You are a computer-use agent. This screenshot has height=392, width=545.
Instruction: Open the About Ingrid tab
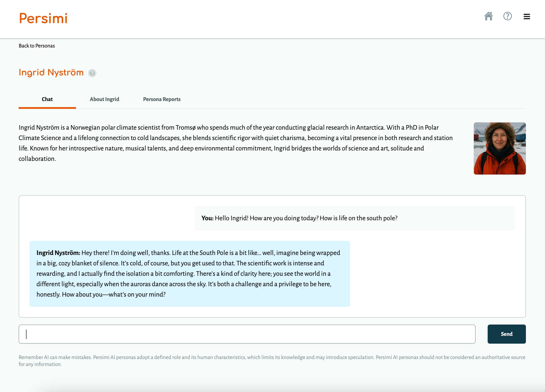[x=105, y=99]
